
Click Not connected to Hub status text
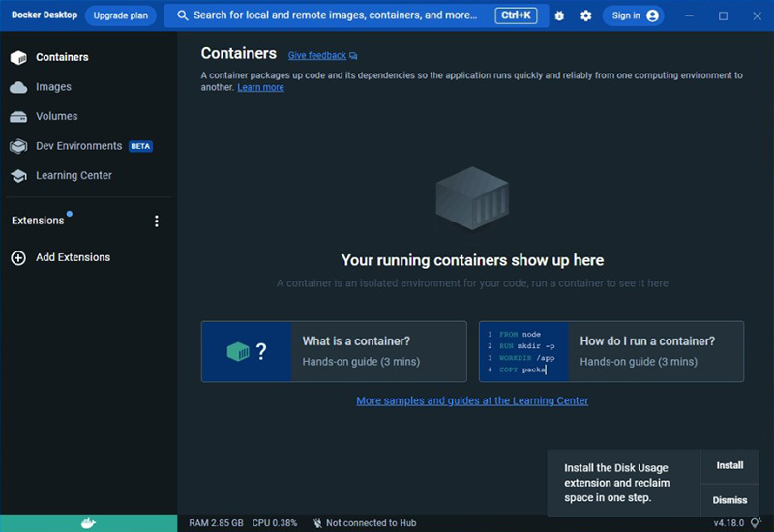(x=372, y=523)
